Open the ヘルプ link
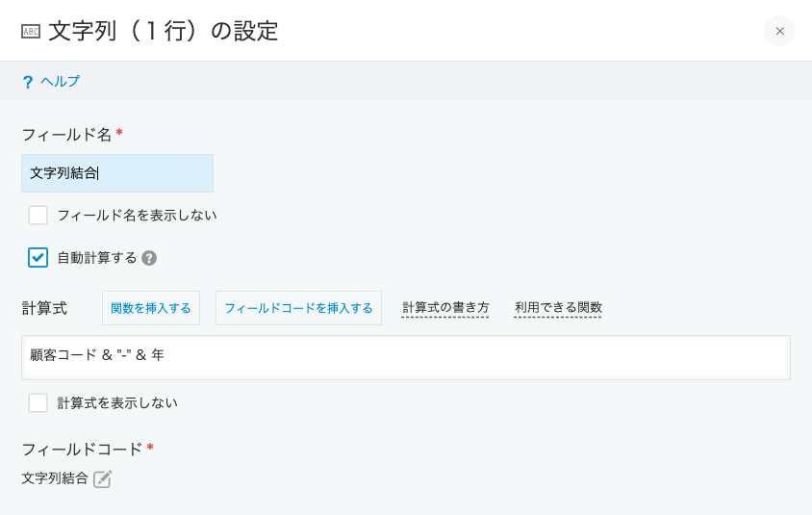 click(x=60, y=82)
